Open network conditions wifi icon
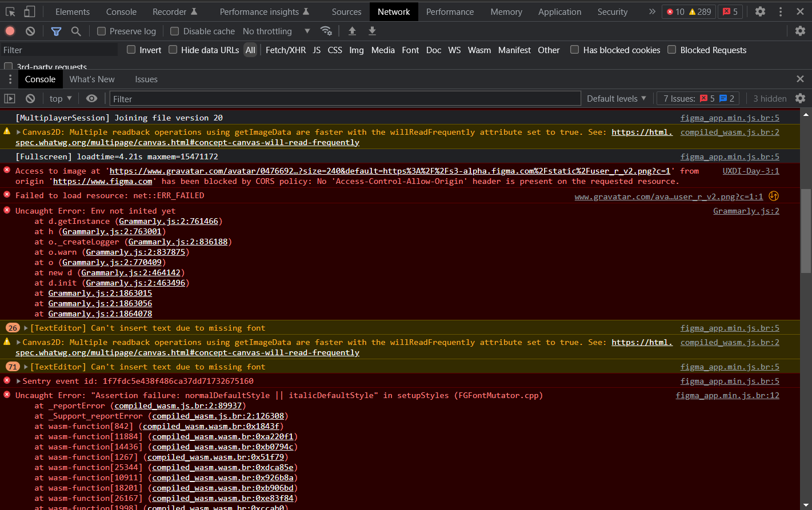Screen dimensions: 812x510 tap(326, 31)
